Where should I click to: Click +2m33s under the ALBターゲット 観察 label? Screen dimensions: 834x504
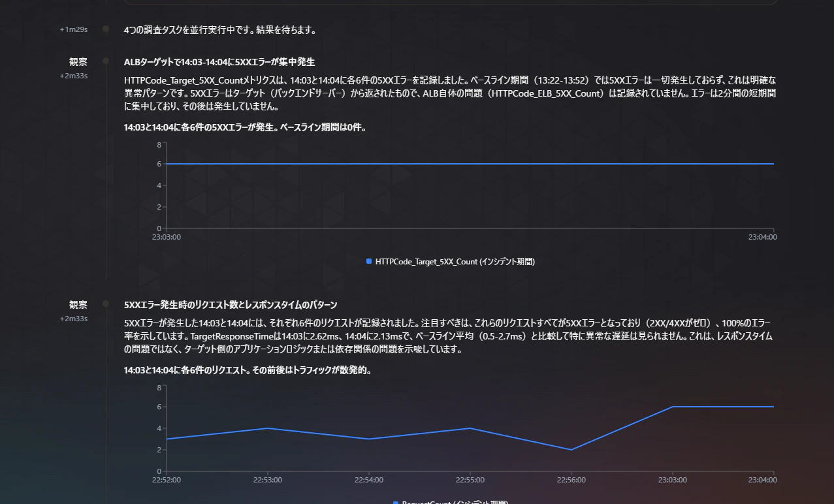74,76
